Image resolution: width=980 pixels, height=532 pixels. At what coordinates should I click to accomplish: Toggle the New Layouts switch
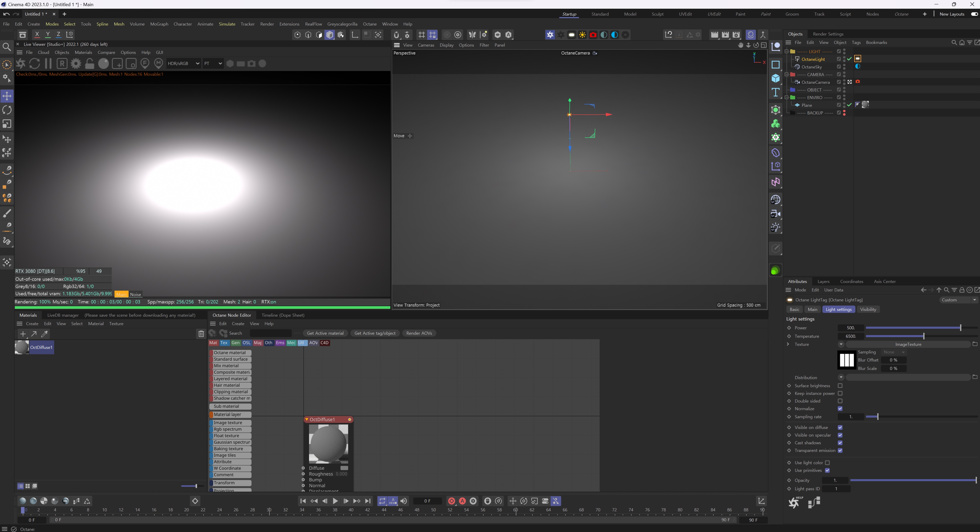[974, 14]
